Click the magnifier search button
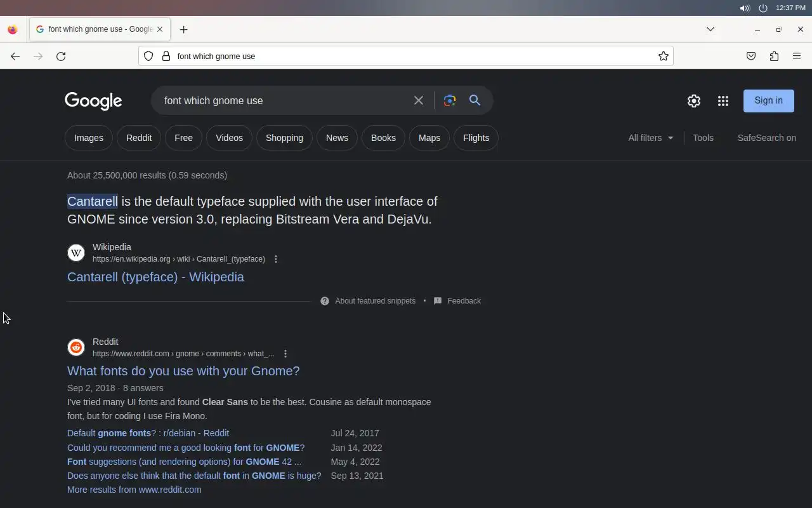The height and width of the screenshot is (508, 812). (x=475, y=100)
